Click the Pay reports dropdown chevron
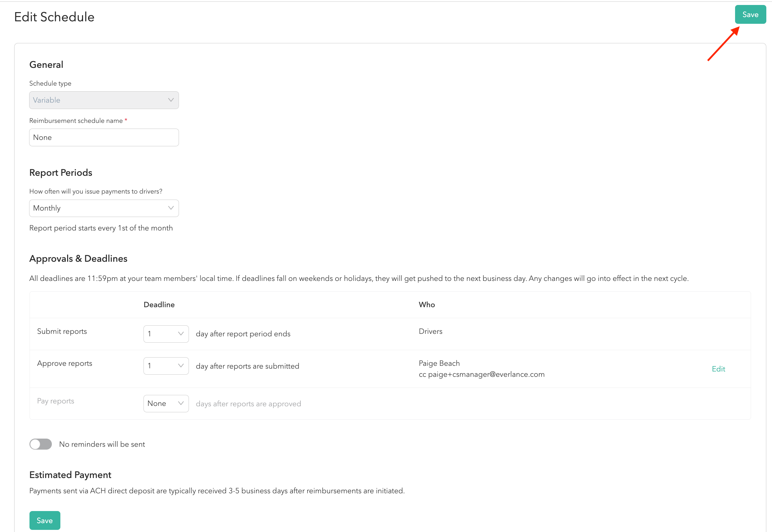 (x=181, y=403)
